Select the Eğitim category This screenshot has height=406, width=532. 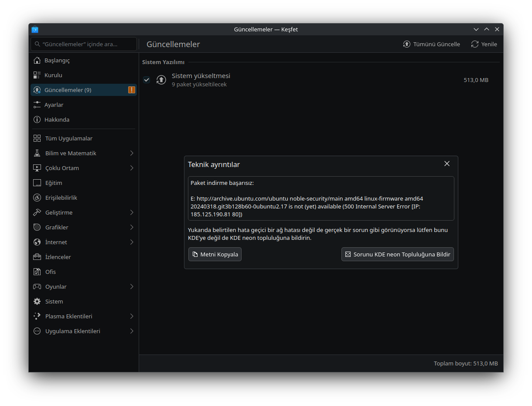pyautogui.click(x=54, y=183)
